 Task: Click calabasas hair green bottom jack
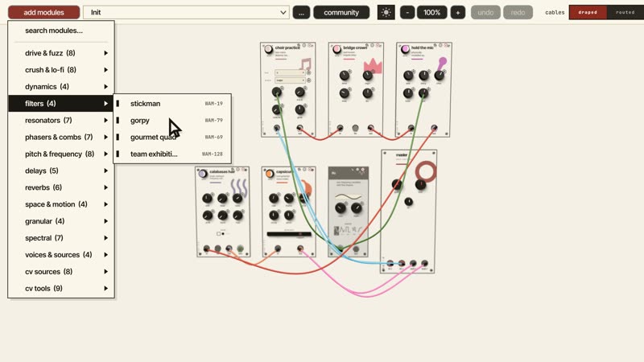tap(240, 249)
